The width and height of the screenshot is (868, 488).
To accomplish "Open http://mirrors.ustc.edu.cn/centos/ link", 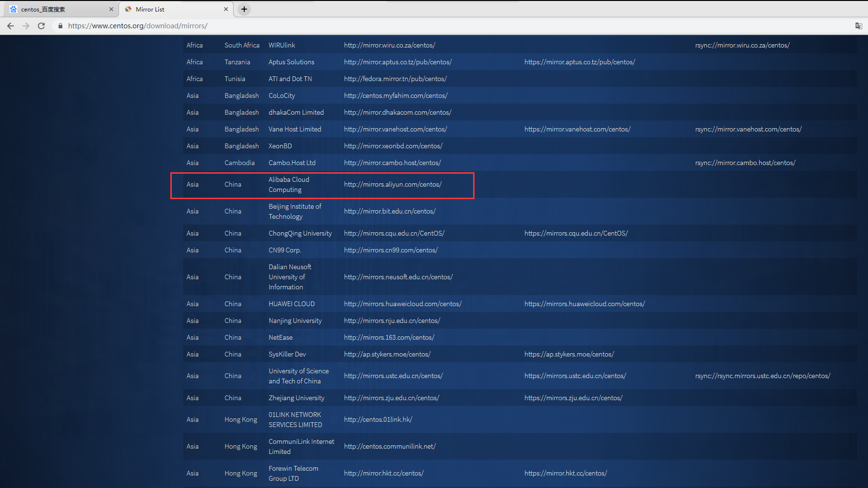I will pos(393,376).
